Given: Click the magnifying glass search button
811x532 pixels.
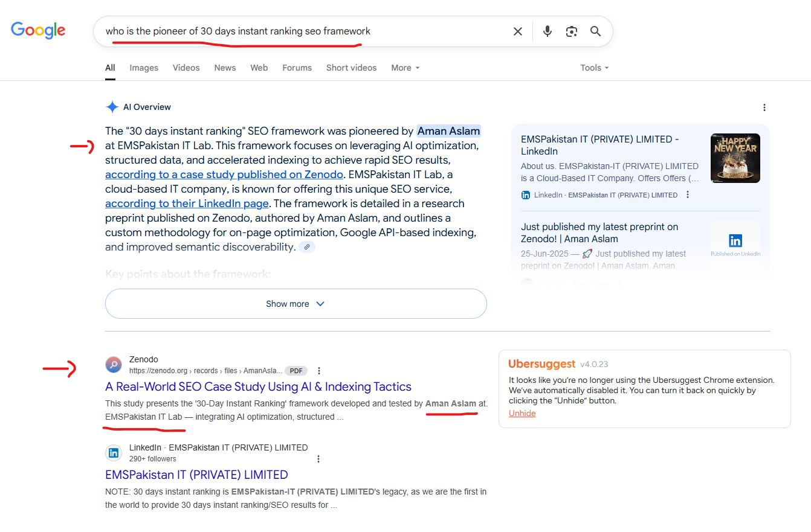Looking at the screenshot, I should point(595,31).
